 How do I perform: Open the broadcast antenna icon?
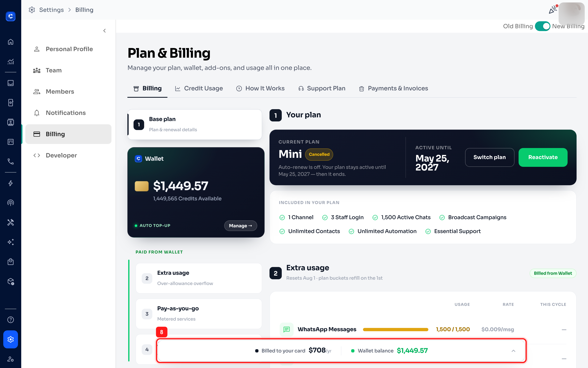pyautogui.click(x=10, y=203)
